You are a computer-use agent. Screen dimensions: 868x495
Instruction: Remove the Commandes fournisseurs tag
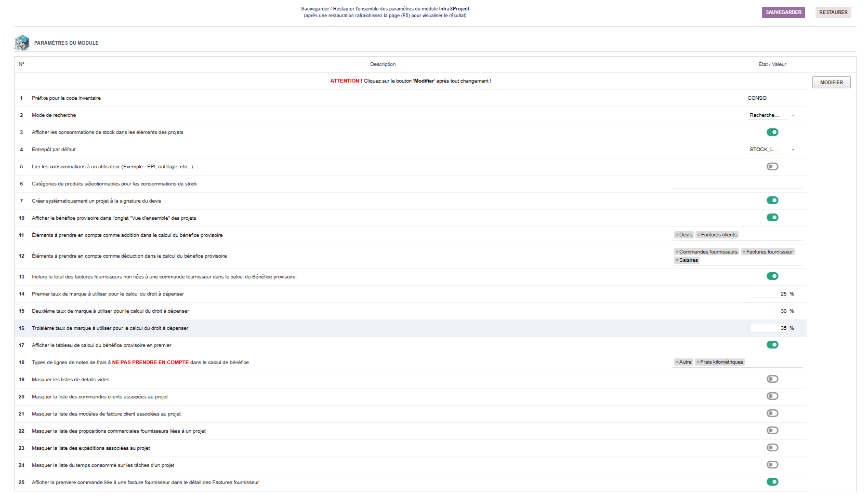(x=677, y=252)
